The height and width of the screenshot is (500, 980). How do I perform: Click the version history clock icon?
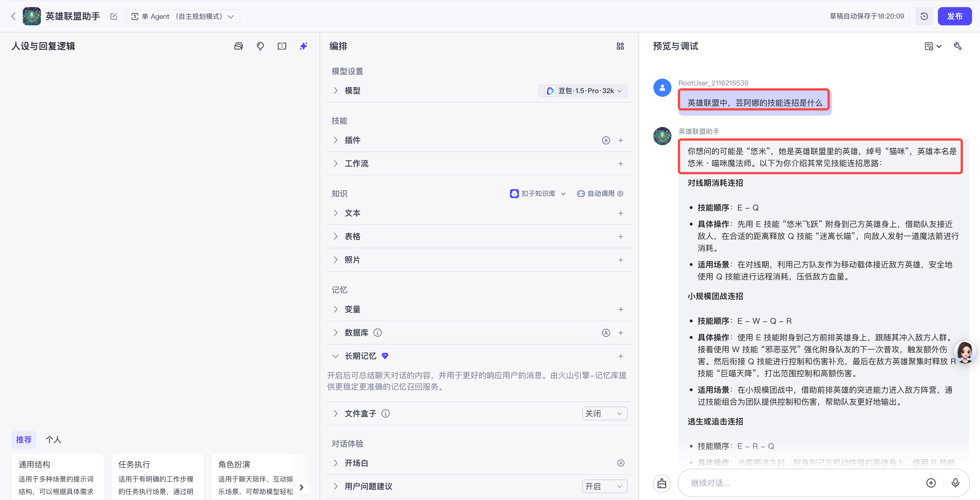[924, 16]
